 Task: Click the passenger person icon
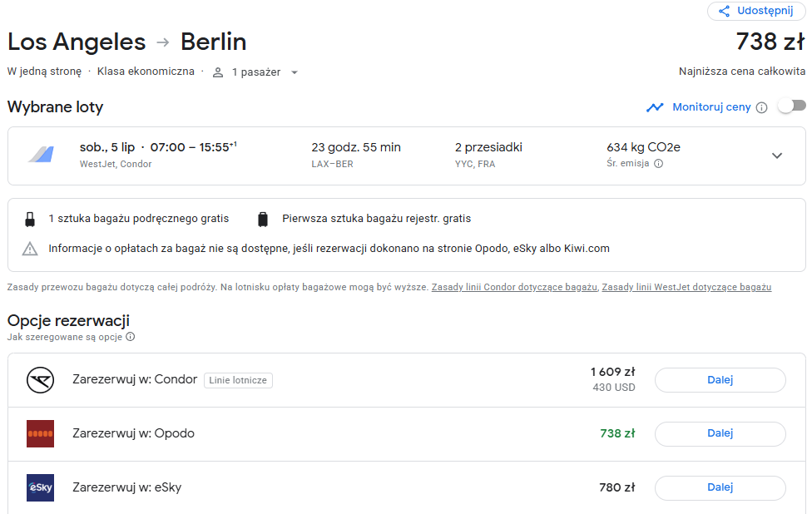218,72
